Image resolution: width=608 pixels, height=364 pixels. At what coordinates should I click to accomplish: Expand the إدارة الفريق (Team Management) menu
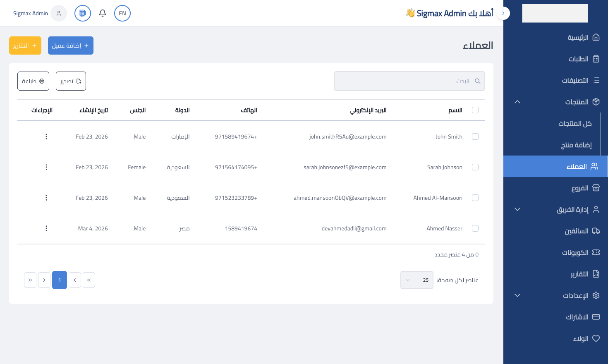[517, 209]
